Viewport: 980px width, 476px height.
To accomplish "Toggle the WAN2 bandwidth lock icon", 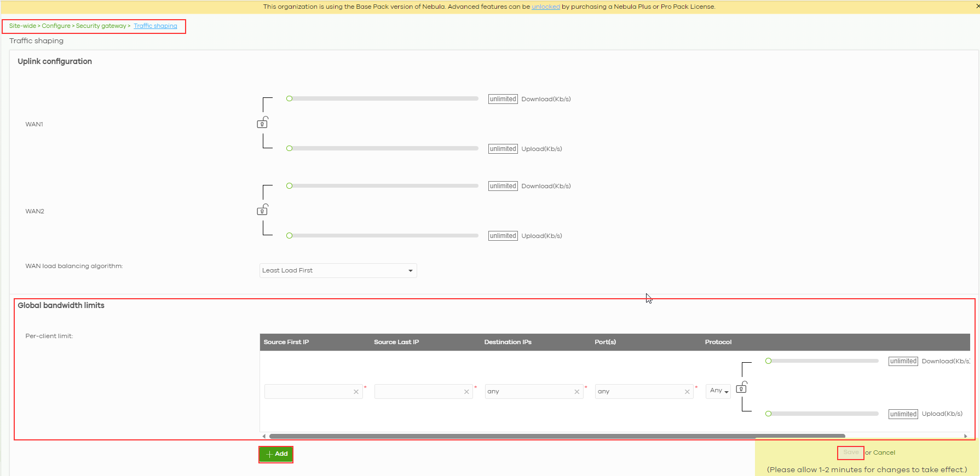I will (x=262, y=210).
